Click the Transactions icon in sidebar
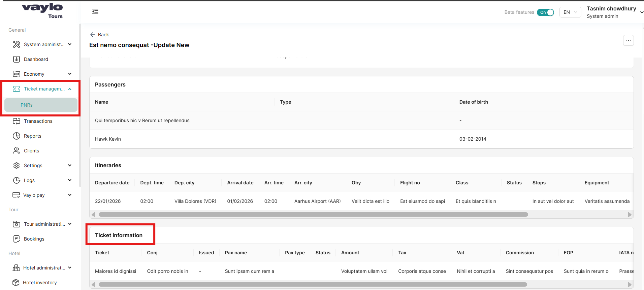Screen dimensions: 644x290 pos(16,121)
